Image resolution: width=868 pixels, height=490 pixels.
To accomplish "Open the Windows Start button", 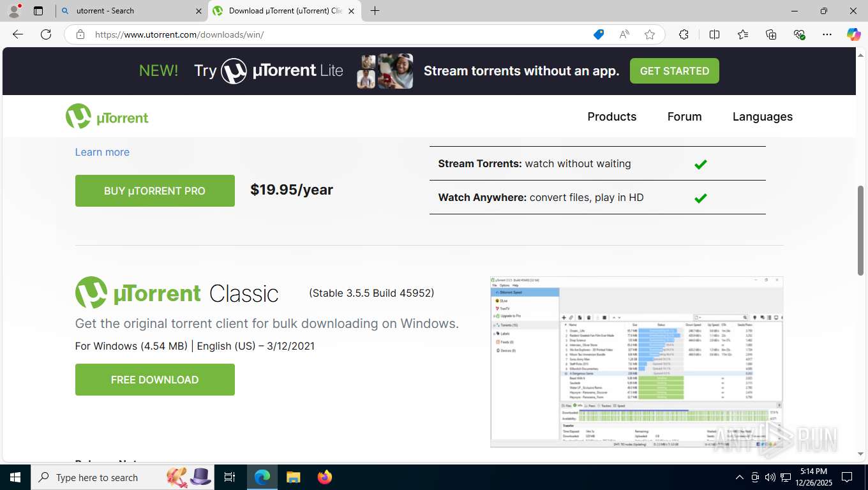I will click(15, 477).
